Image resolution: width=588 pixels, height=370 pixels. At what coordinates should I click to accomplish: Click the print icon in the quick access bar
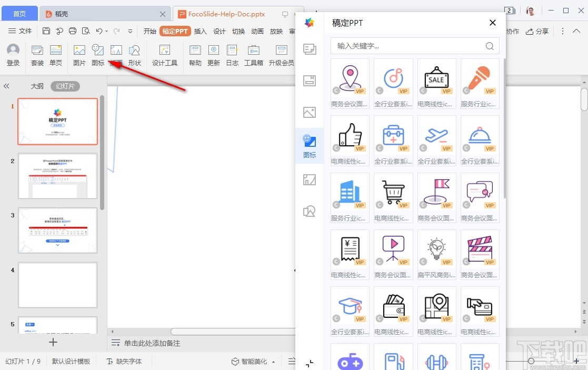click(x=72, y=31)
